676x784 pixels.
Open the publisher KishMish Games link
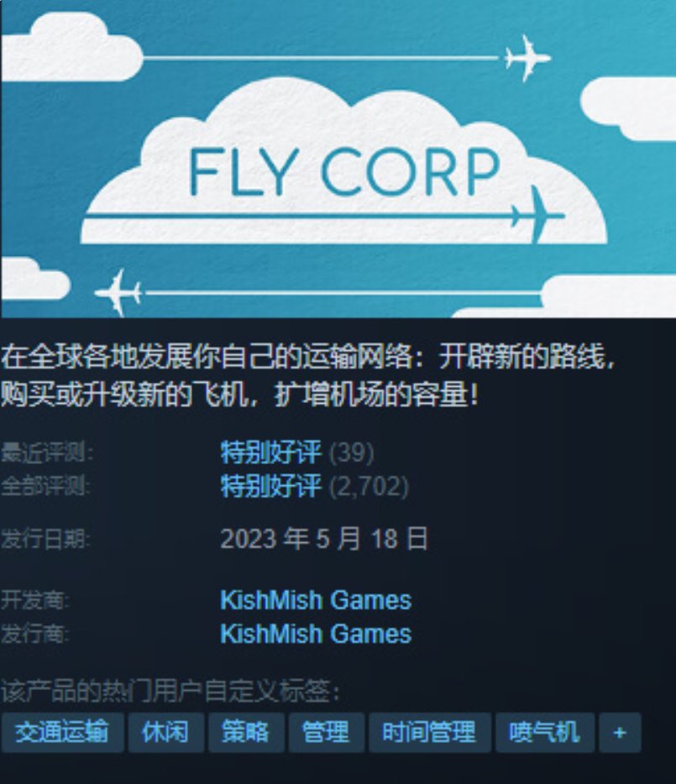click(316, 634)
